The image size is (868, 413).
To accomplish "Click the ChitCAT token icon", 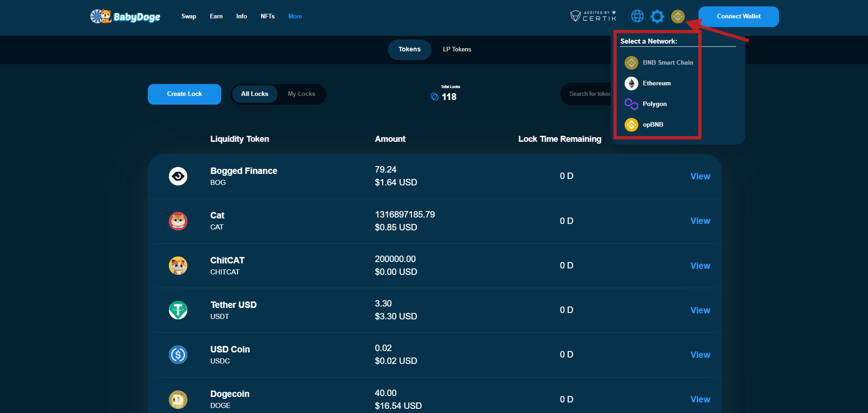I will click(x=178, y=266).
